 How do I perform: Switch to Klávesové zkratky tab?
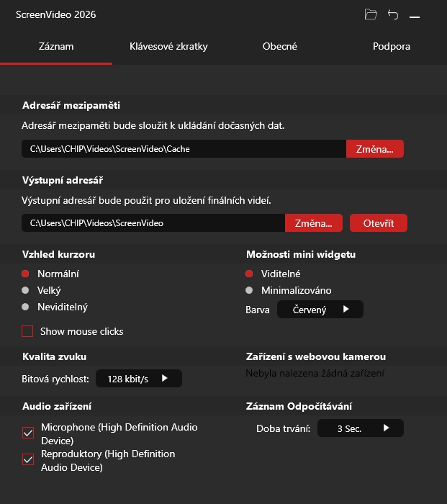click(x=168, y=47)
